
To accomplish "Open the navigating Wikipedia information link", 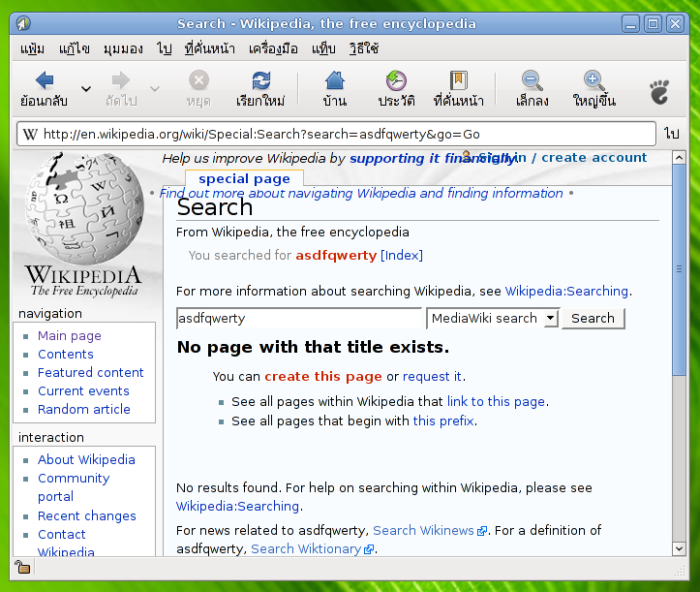I will tap(361, 193).
